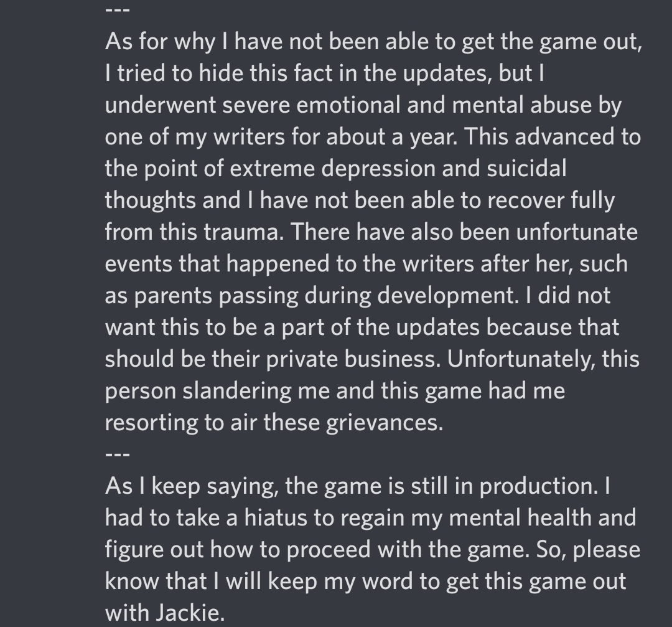Click the word "grievances." ending the first paragraph
This screenshot has width=672, height=627.
[x=385, y=423]
